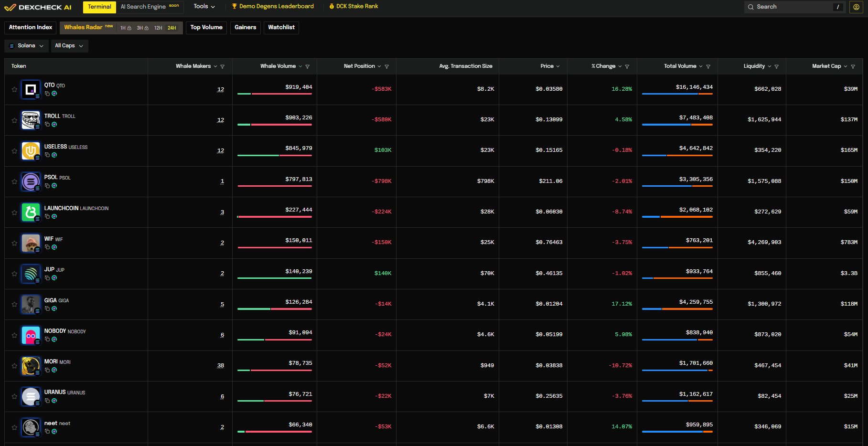Copy the GIGA contract address
Viewport: 868px width, 446px height.
click(x=47, y=308)
